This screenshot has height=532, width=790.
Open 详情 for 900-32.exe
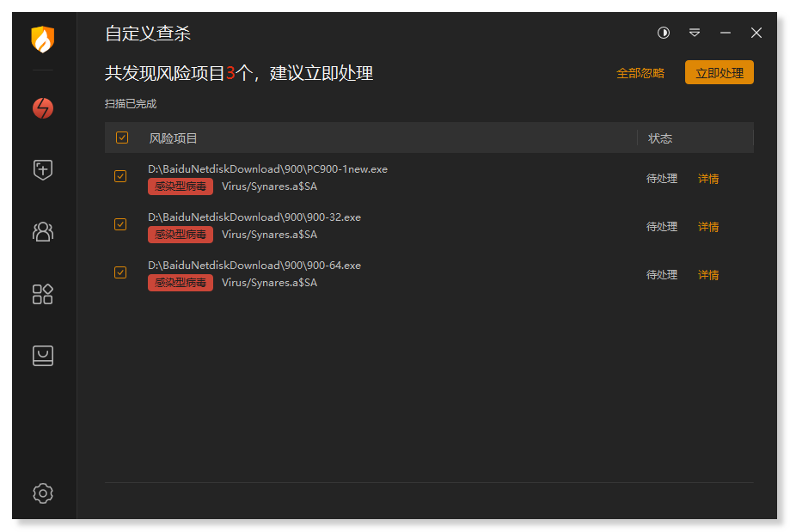coord(708,227)
